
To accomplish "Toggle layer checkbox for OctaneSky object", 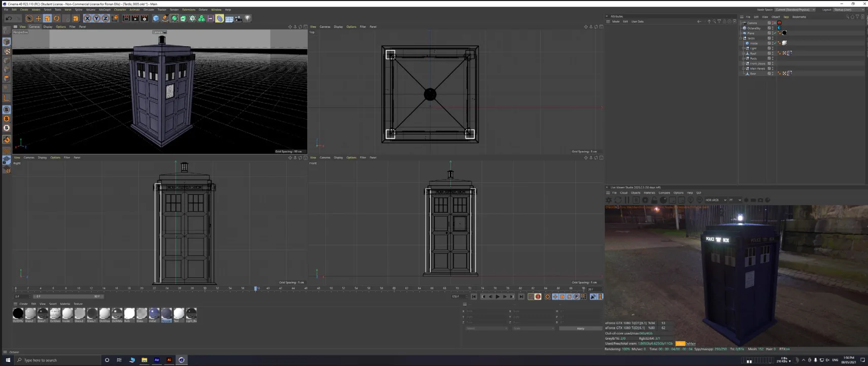I will tap(769, 28).
